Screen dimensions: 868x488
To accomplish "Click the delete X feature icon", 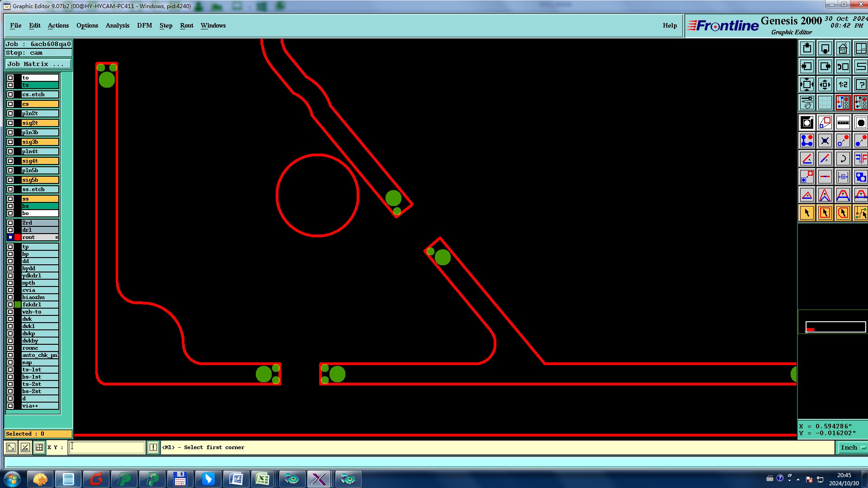I will click(825, 141).
